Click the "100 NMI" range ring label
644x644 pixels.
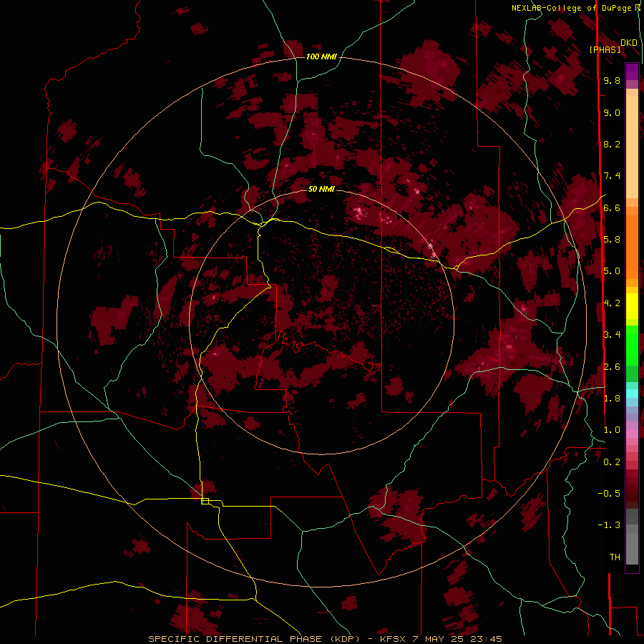pos(321,57)
